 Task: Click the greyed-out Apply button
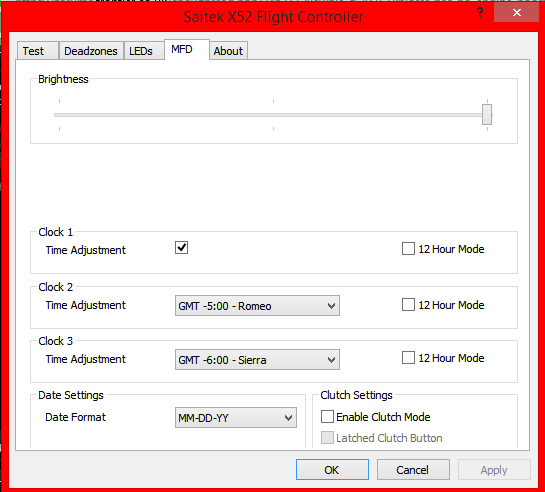click(494, 470)
